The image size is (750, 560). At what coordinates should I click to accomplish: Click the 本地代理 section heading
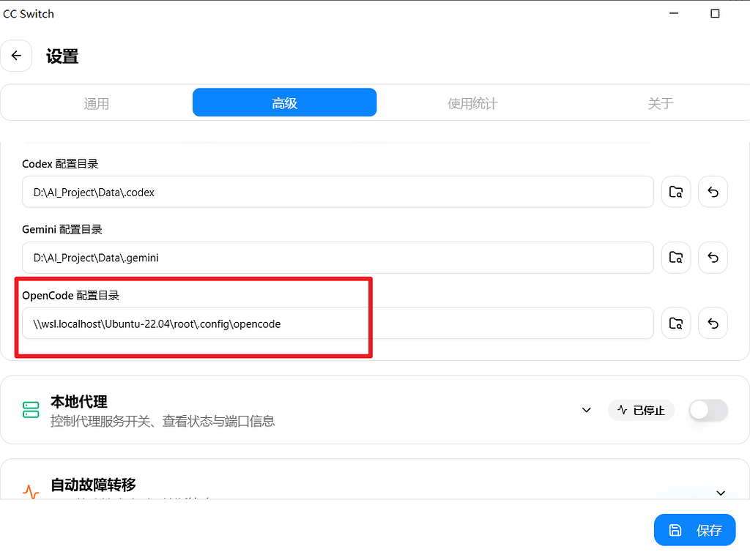79,401
